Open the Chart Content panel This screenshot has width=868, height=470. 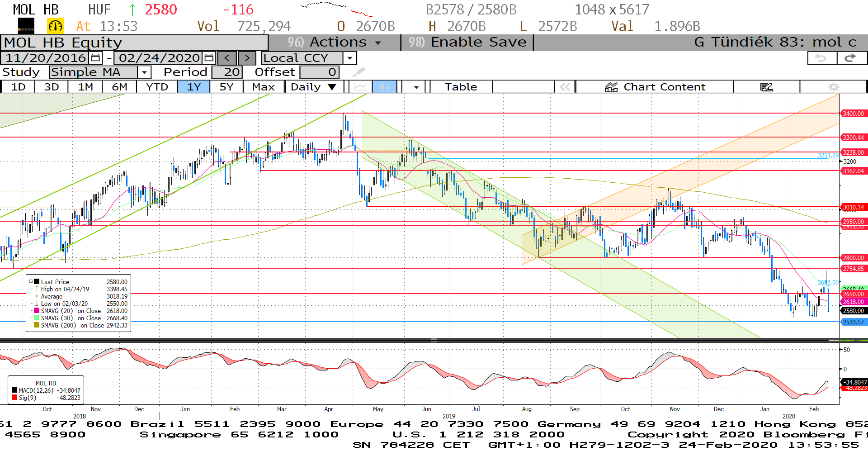(655, 87)
